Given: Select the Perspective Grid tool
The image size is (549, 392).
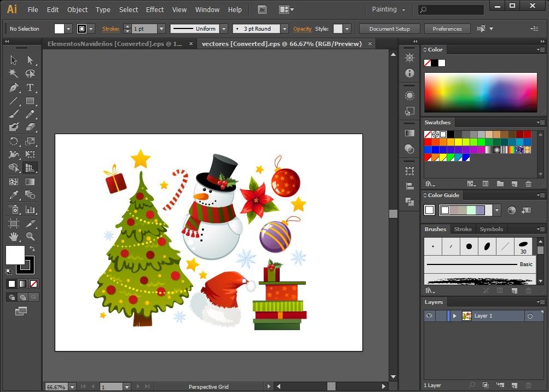Looking at the screenshot, I should click(30, 168).
